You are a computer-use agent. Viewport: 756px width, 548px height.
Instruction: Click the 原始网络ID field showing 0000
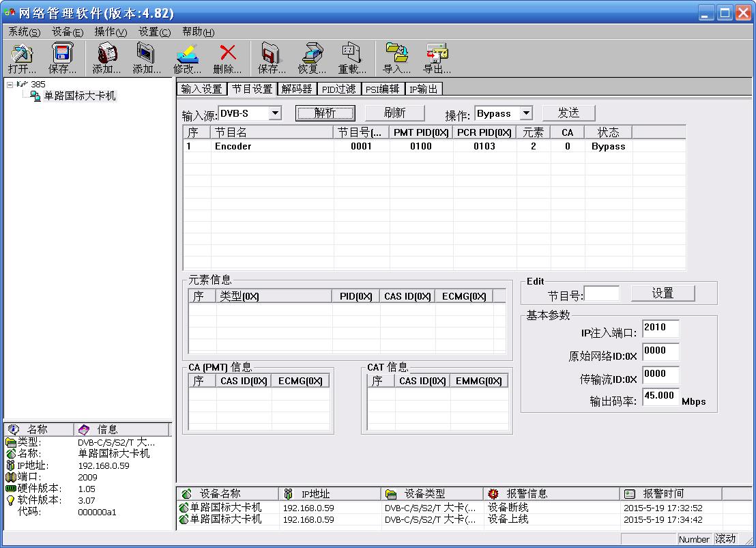[660, 351]
